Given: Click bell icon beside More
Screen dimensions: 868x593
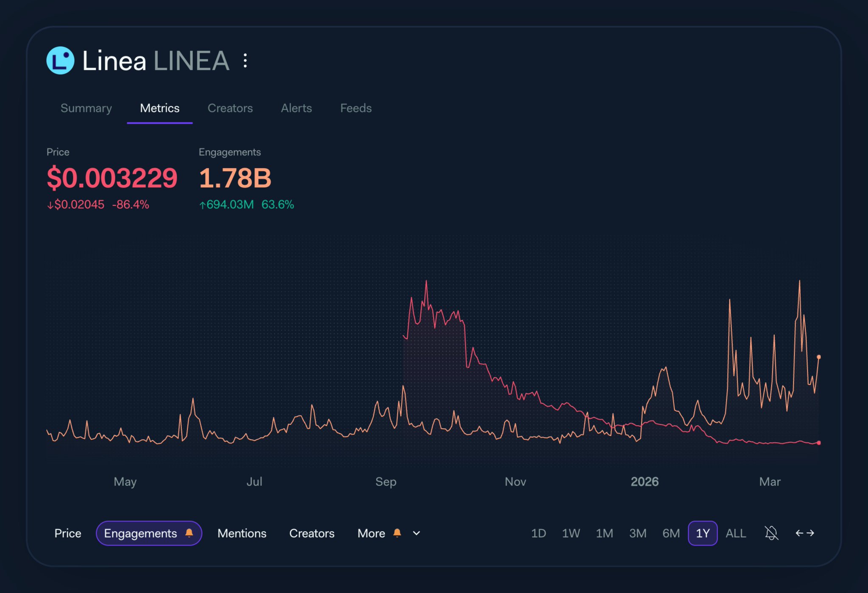Looking at the screenshot, I should click(x=397, y=533).
